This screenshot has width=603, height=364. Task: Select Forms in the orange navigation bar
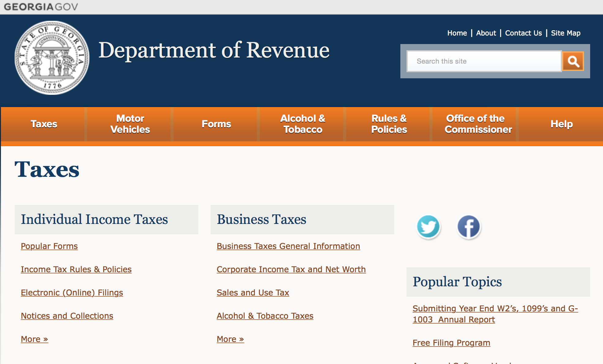click(x=216, y=124)
